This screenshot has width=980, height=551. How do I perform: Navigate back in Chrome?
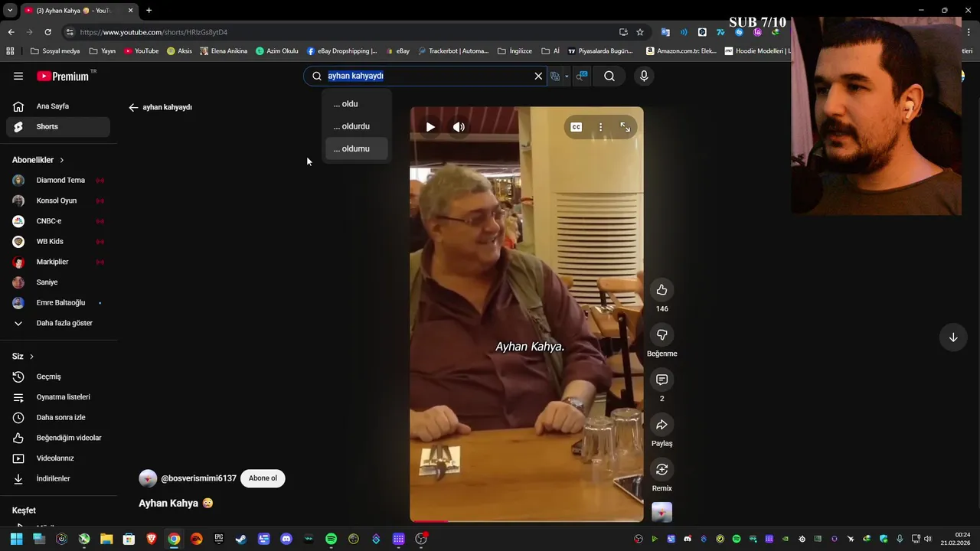[11, 32]
